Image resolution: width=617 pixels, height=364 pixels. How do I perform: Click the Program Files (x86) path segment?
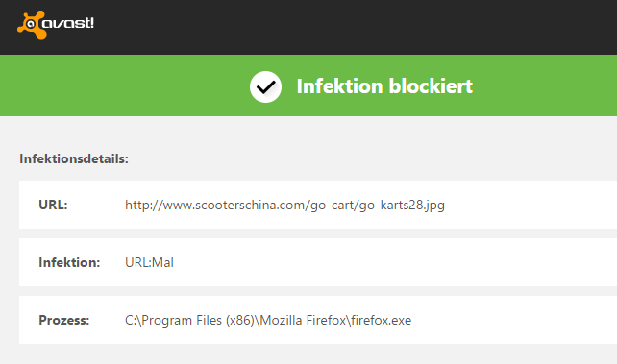tap(198, 321)
